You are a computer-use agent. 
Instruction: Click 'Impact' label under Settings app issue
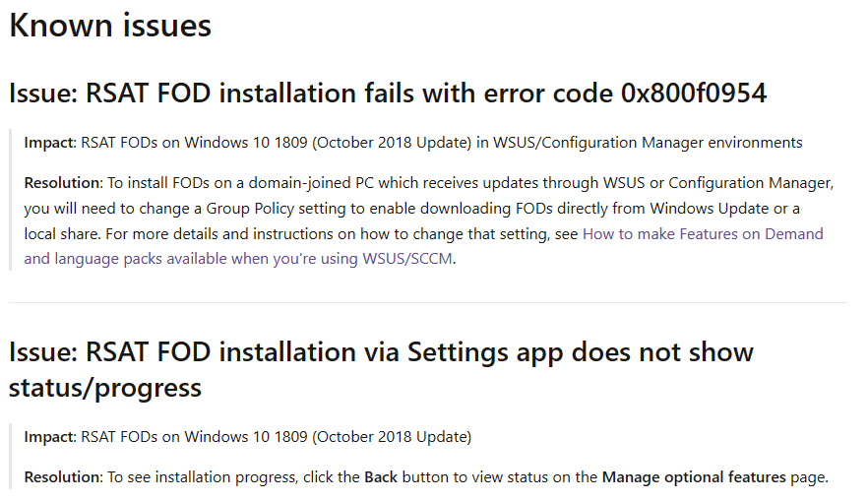(x=49, y=437)
